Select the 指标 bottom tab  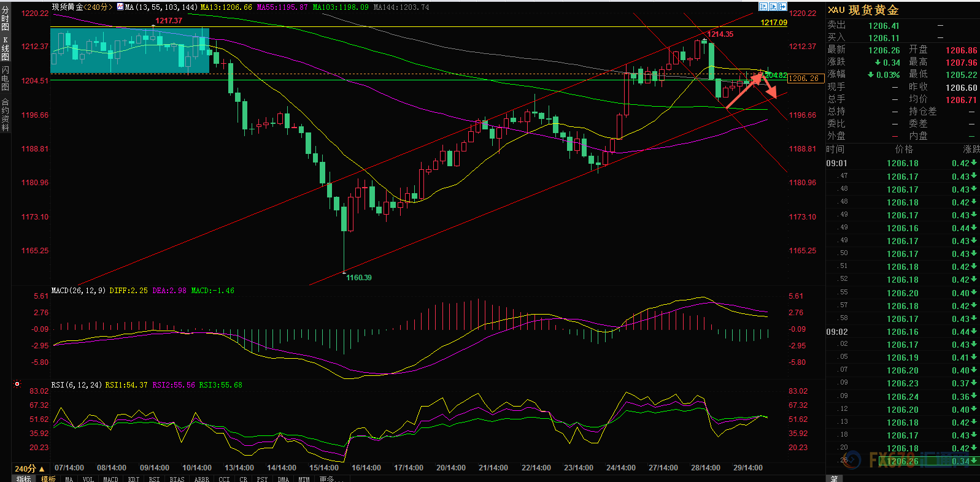tap(24, 479)
